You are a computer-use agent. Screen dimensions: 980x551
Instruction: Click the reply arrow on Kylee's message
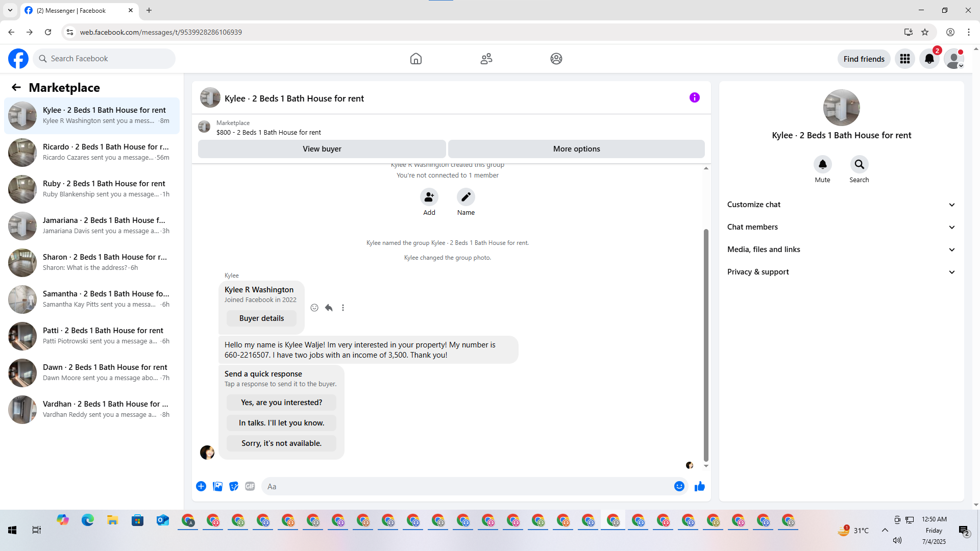click(329, 308)
